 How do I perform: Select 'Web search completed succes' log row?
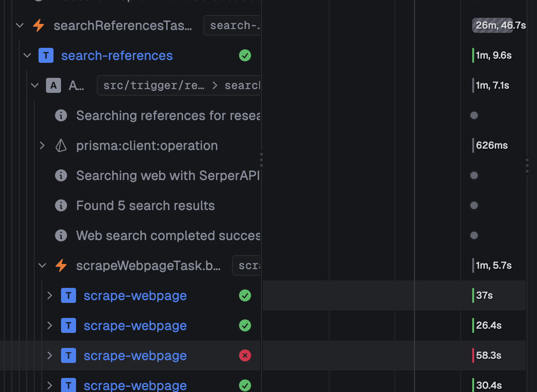[168, 236]
